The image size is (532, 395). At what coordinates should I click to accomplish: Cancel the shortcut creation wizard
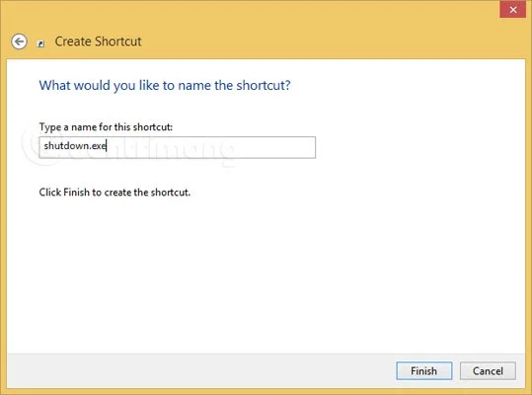coord(488,371)
